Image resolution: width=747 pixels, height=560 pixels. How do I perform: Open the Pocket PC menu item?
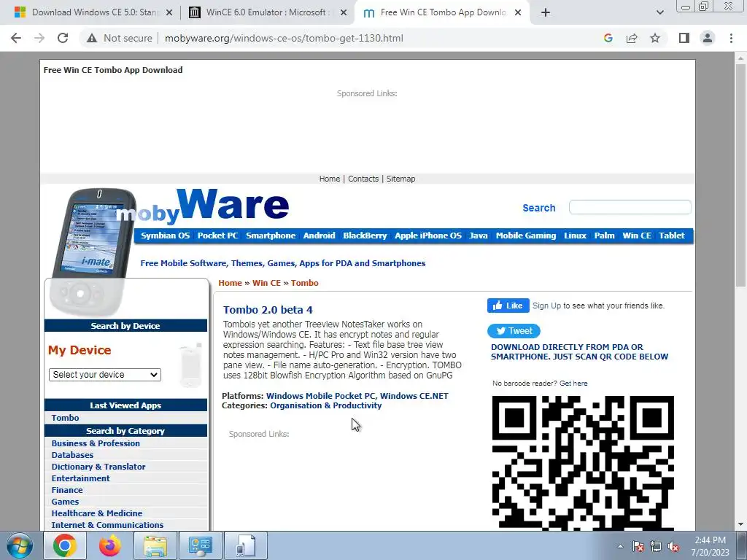click(217, 236)
